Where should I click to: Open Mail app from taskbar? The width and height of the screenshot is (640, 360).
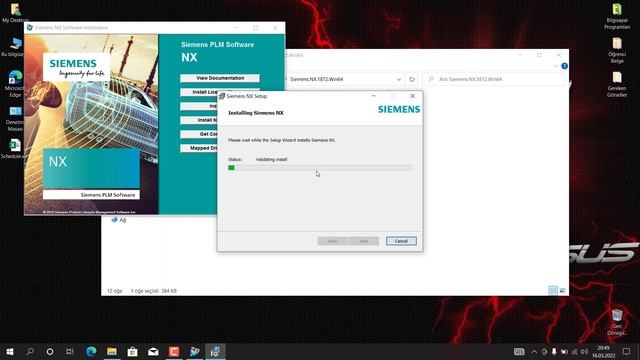pos(153,351)
